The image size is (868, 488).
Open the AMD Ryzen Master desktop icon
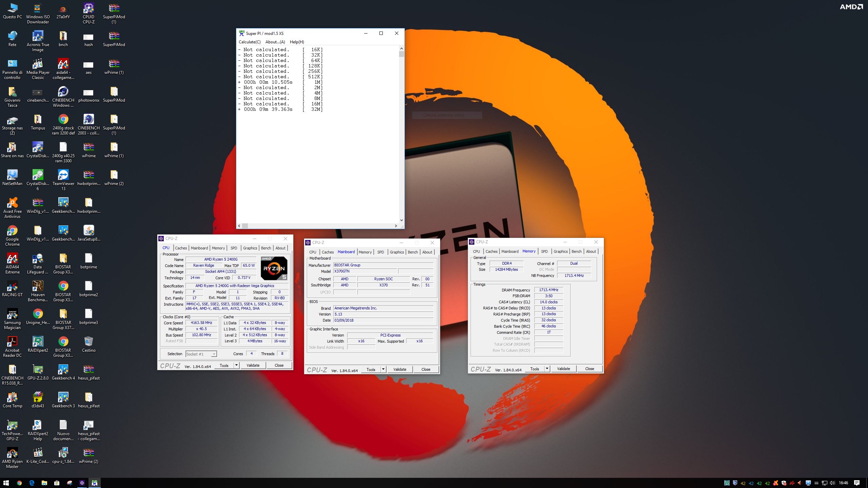click(12, 458)
